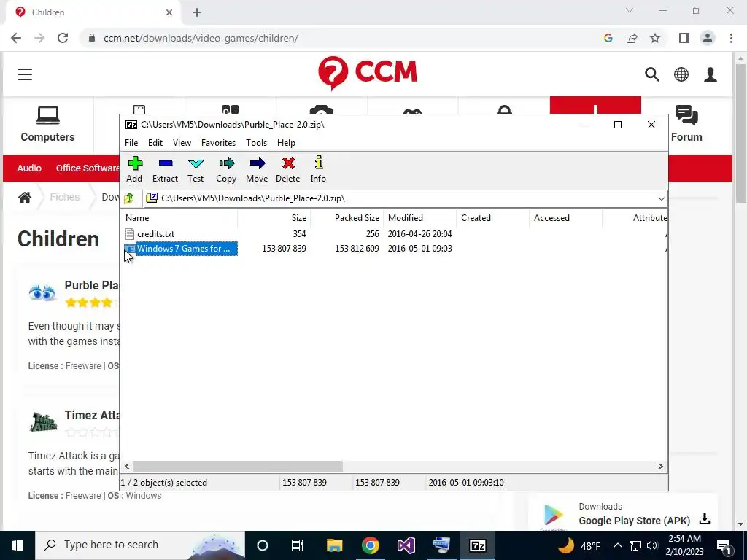747x560 pixels.
Task: Click the share page icon in Chrome
Action: click(632, 38)
